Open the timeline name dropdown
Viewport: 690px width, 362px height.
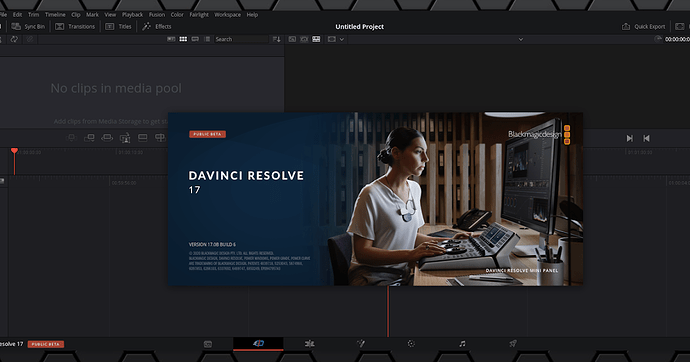point(521,39)
